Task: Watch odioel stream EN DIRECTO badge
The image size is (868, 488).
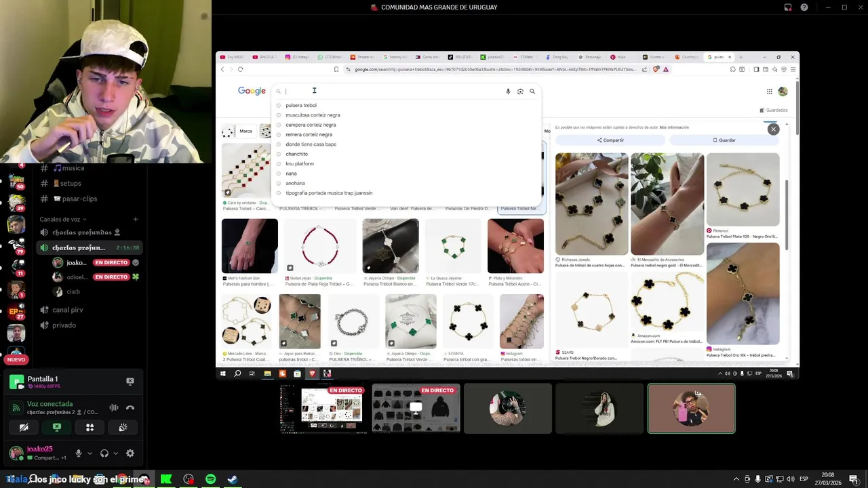Action: pyautogui.click(x=111, y=277)
